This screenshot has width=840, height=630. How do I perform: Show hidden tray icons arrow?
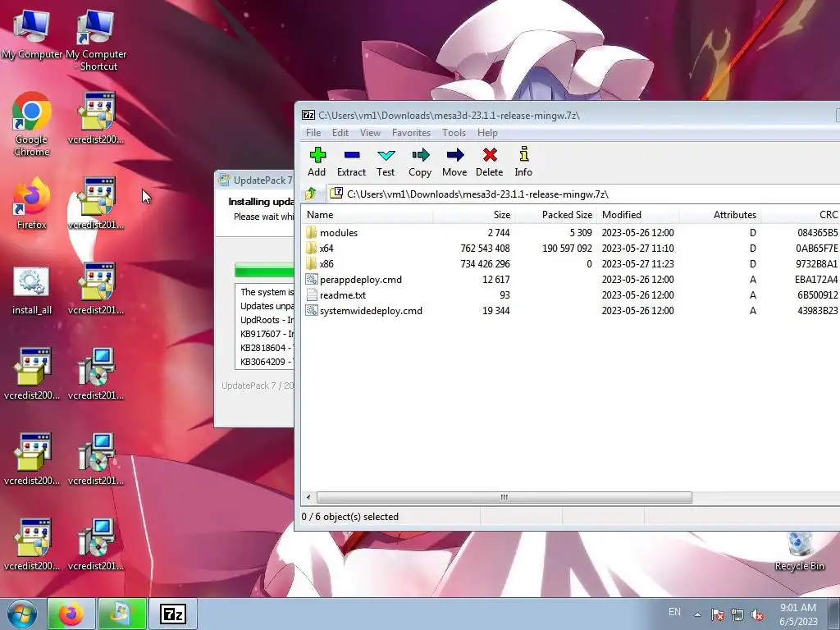(697, 614)
